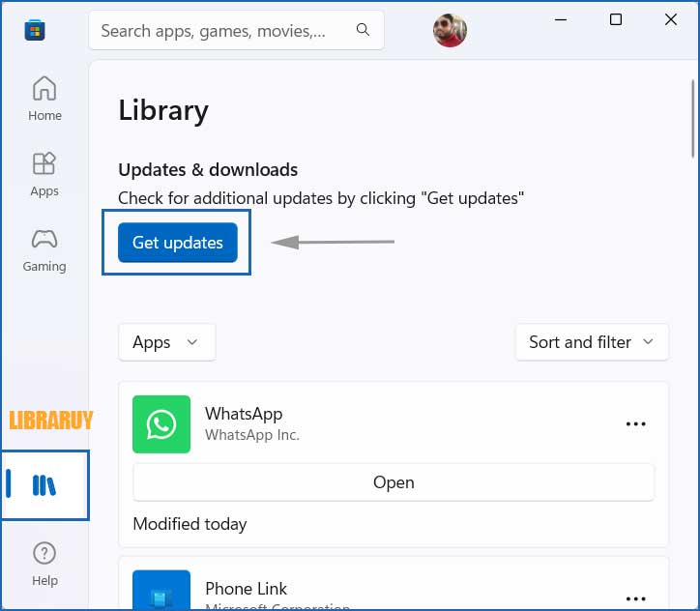Open the user profile avatar
The width and height of the screenshot is (700, 611).
450,30
